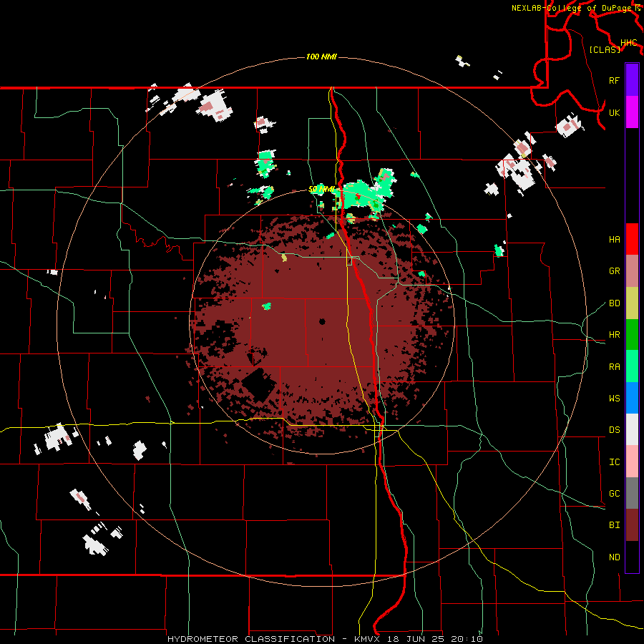Click the HHC product label
The image size is (644, 644).
coord(628,43)
